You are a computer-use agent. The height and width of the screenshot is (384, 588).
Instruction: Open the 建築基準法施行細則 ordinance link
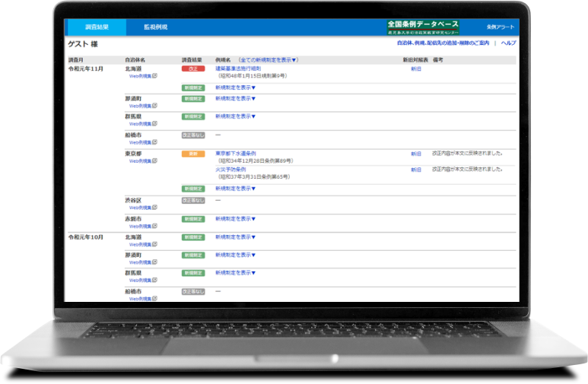pyautogui.click(x=237, y=68)
